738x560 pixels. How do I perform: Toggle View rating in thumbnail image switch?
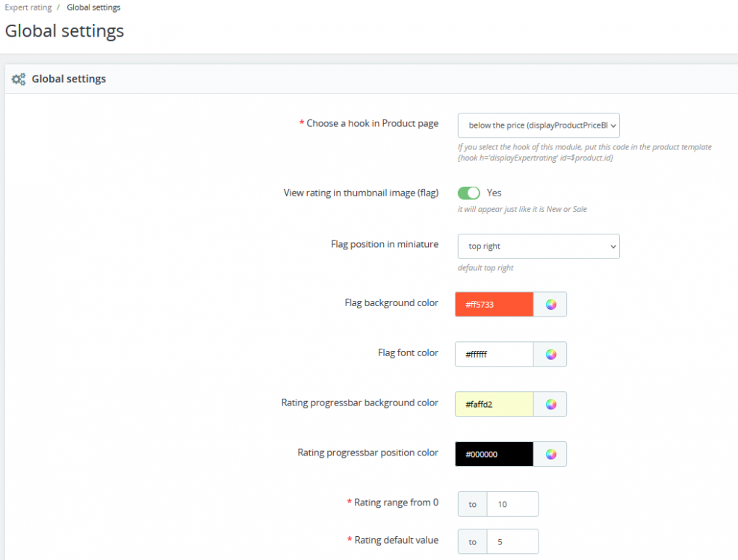click(x=469, y=193)
